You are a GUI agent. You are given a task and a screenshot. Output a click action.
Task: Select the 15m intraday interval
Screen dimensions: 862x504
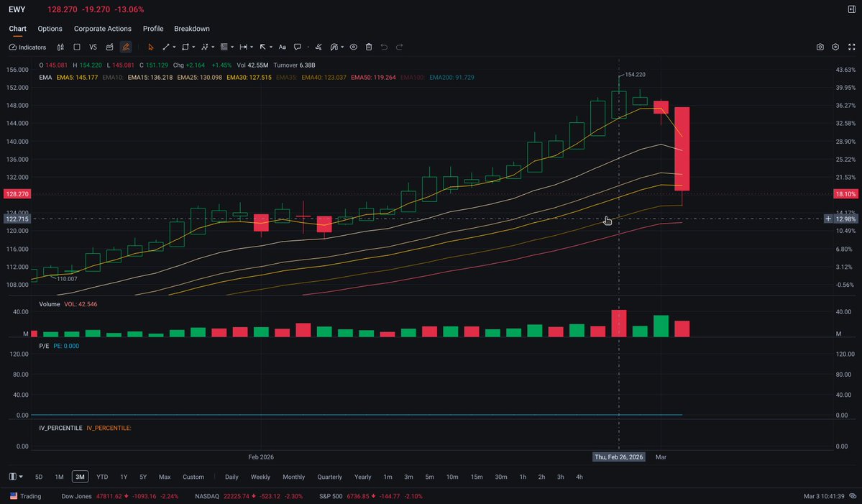[x=477, y=477]
